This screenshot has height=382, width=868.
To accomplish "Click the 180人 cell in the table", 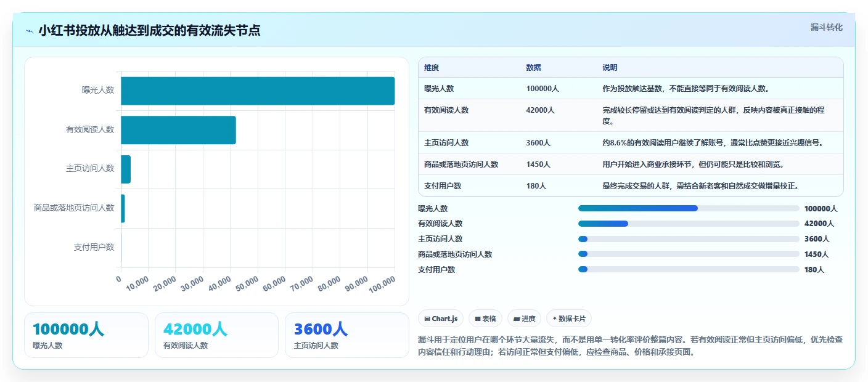I will point(536,185).
